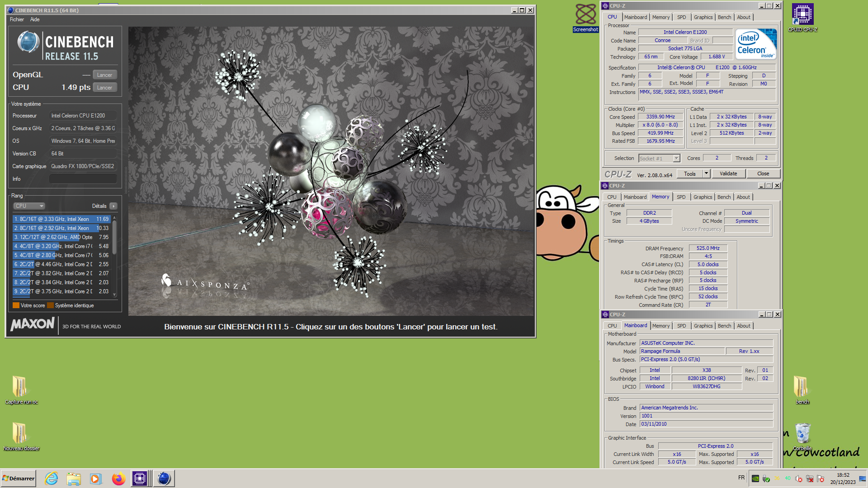
Task: Click the MAXON logo in Cinebench
Action: 33,324
